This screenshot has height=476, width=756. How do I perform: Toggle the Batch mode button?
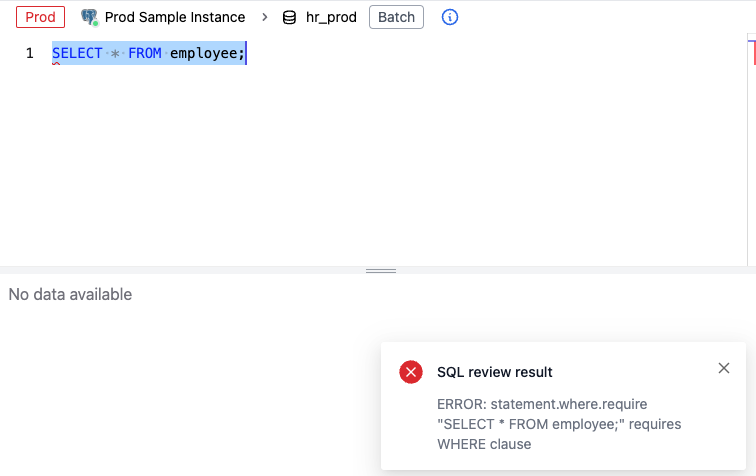[396, 17]
